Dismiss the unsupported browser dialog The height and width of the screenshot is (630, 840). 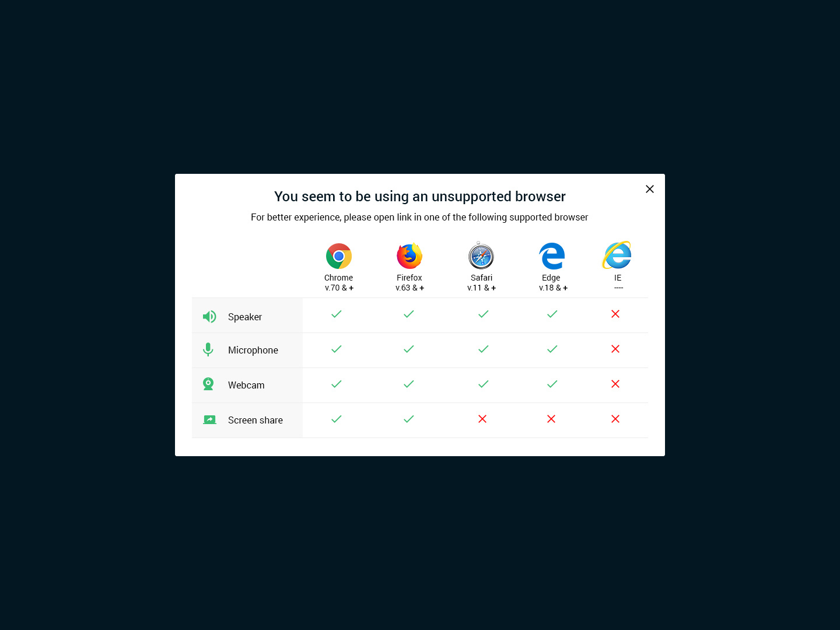650,189
